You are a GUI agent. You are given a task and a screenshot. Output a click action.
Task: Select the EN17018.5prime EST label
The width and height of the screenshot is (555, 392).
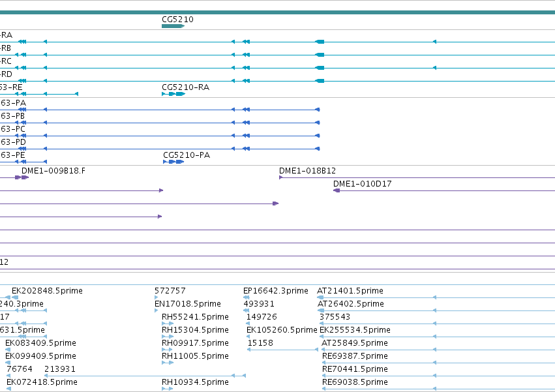coord(188,304)
